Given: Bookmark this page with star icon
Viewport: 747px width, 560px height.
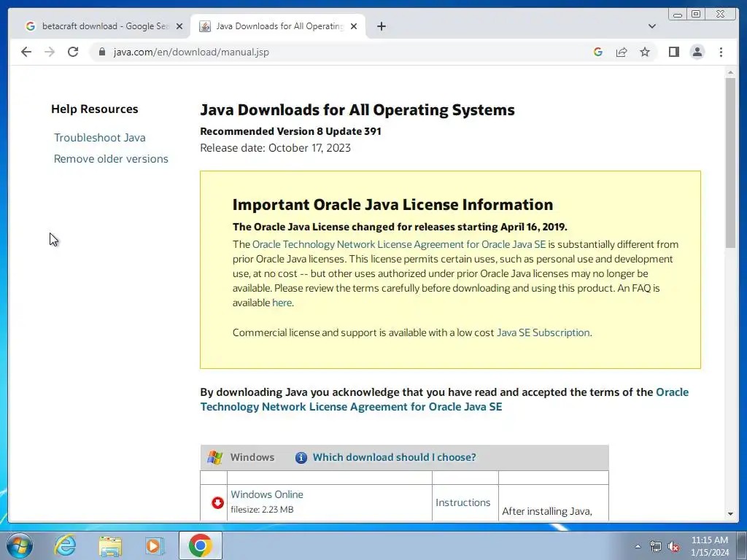Looking at the screenshot, I should (x=645, y=52).
